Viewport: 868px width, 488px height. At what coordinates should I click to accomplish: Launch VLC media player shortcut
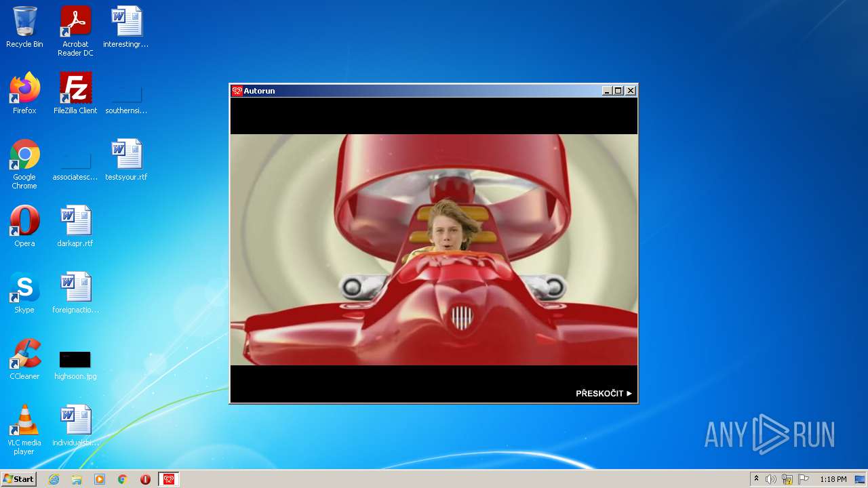(24, 430)
